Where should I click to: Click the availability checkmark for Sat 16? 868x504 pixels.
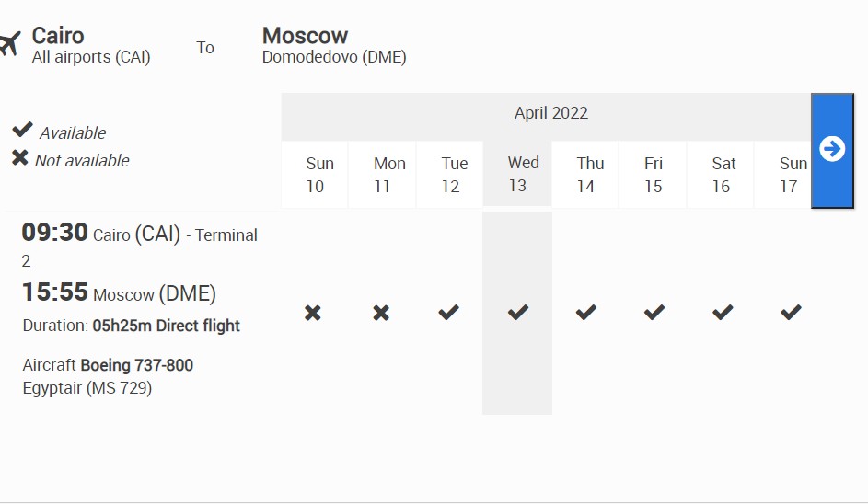723,313
